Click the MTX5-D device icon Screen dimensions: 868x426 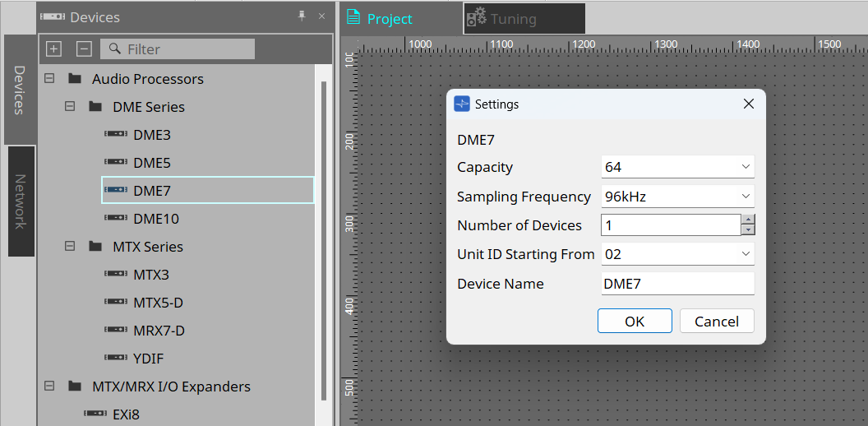(x=116, y=302)
